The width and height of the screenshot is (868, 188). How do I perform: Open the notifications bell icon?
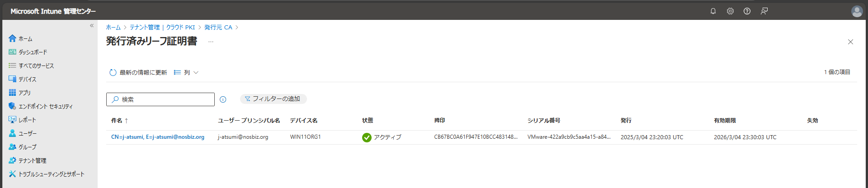coord(713,11)
